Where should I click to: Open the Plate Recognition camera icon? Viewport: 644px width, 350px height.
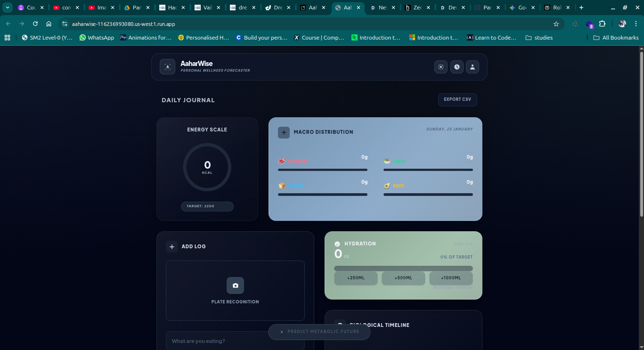[235, 285]
